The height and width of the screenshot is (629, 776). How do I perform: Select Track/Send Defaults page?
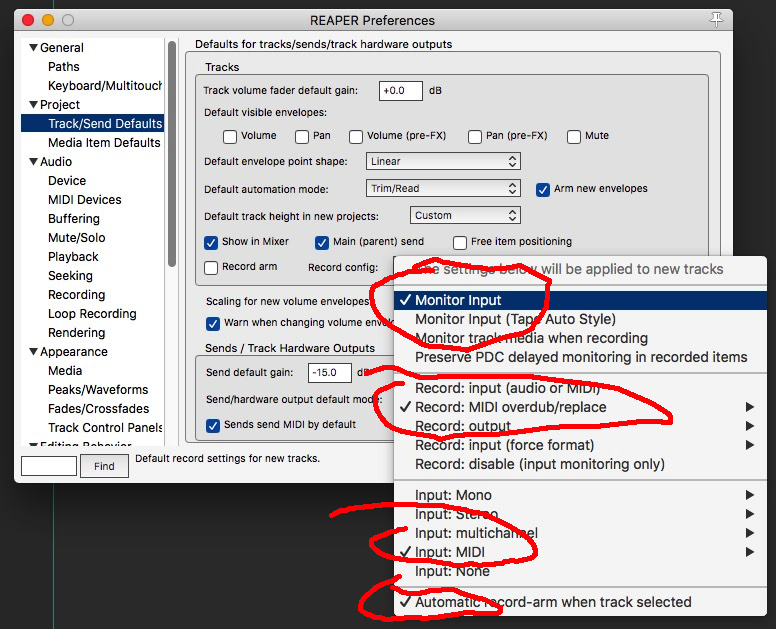(93, 123)
